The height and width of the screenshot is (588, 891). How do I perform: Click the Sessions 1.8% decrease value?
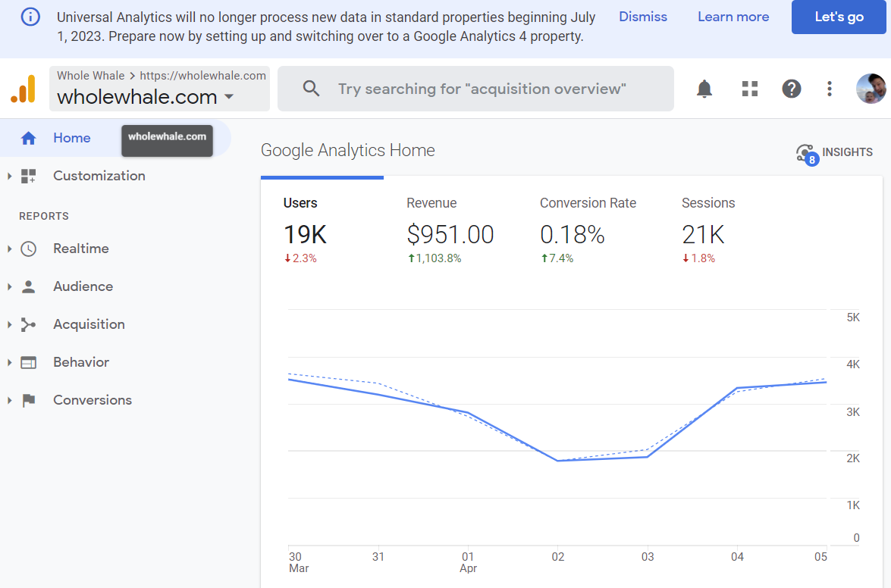pyautogui.click(x=698, y=258)
